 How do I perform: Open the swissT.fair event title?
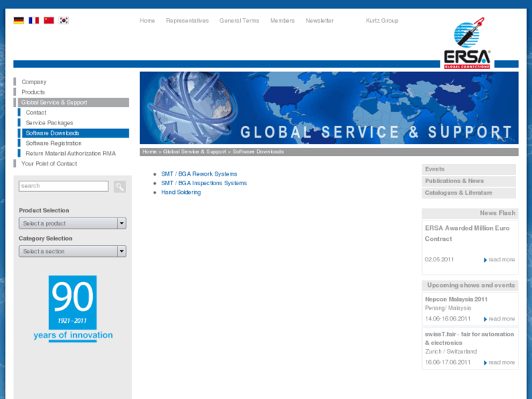pyautogui.click(x=469, y=338)
